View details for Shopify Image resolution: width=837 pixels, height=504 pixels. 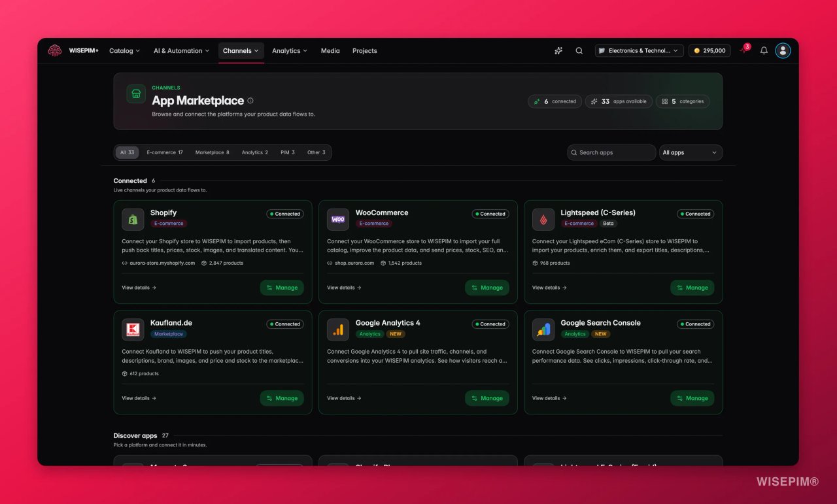point(139,288)
